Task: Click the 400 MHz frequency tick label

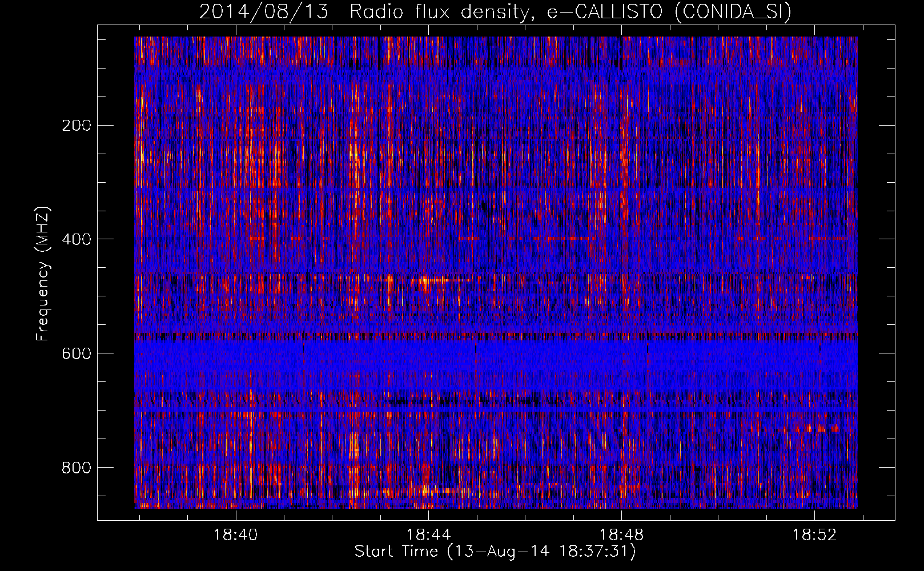Action: (76, 239)
